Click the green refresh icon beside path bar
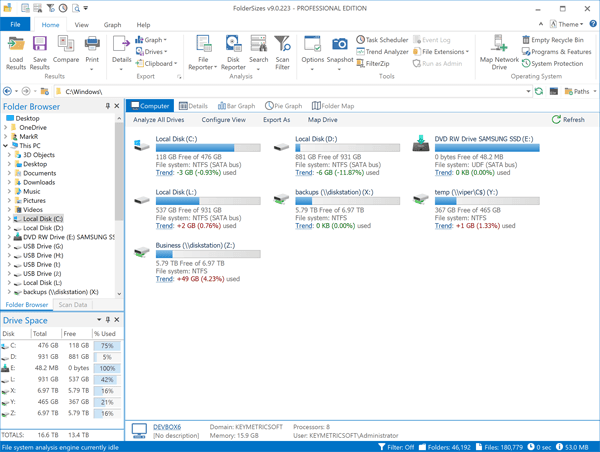 [x=539, y=91]
